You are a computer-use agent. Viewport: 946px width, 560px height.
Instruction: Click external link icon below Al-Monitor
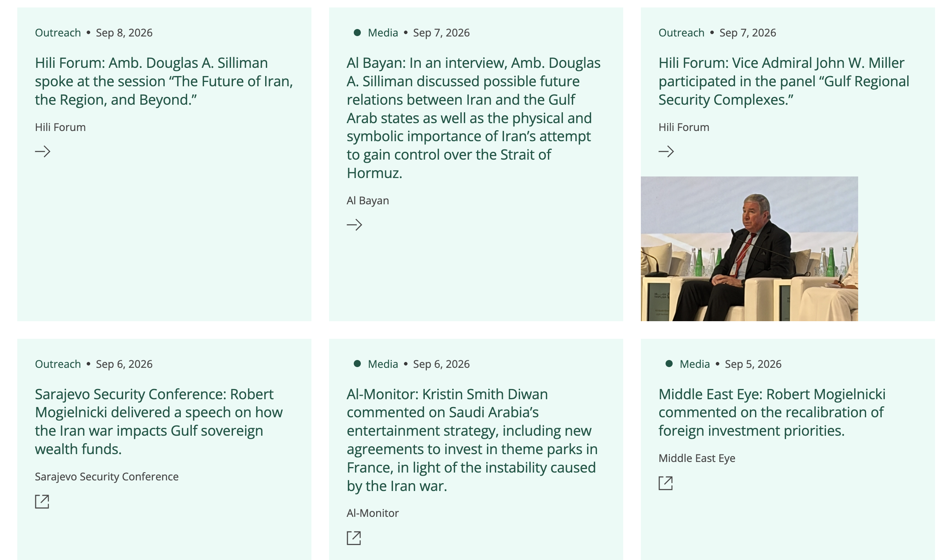354,538
